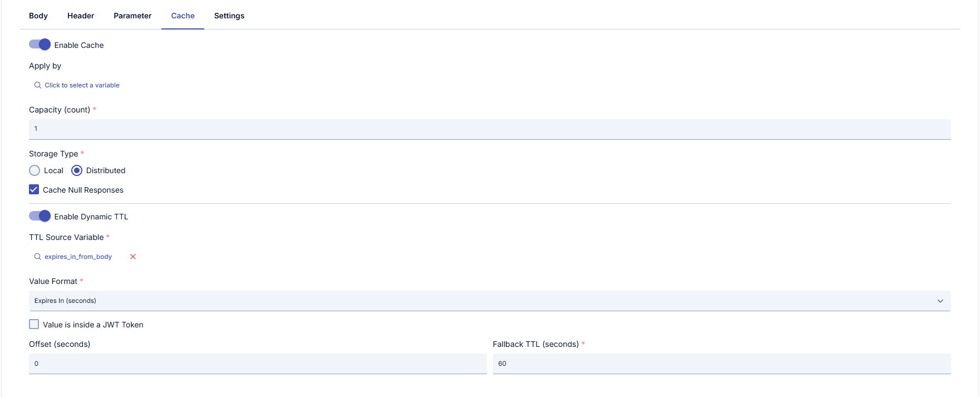Image resolution: width=980 pixels, height=397 pixels.
Task: Click the 'Click to select a variable' link
Action: [x=82, y=85]
